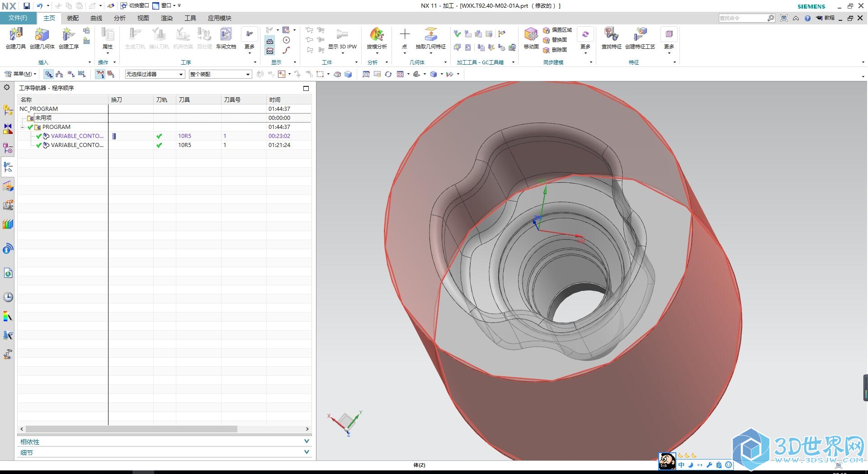The image size is (868, 474).
Task: Open the resource bar settings gear
Action: pos(7,87)
